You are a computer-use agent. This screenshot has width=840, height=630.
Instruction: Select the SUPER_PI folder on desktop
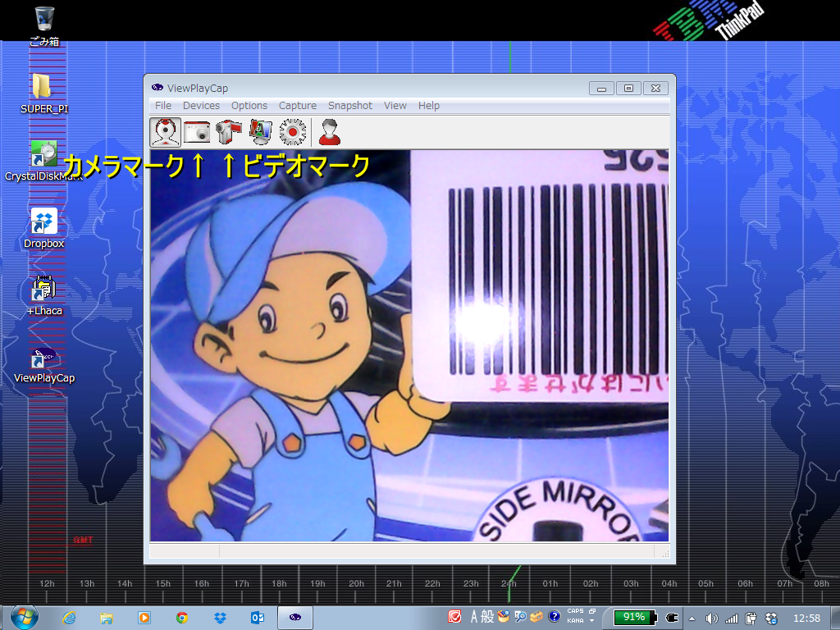coord(44,94)
